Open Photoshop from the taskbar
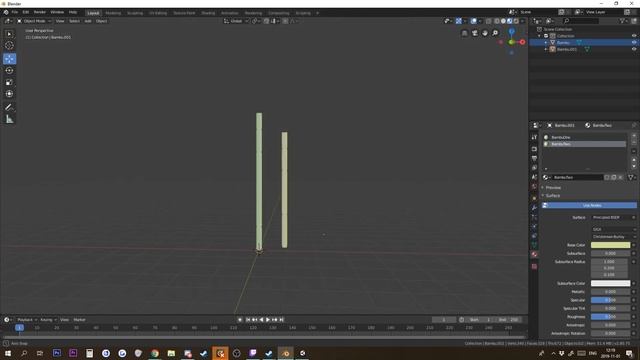The image size is (640, 360). [57, 353]
